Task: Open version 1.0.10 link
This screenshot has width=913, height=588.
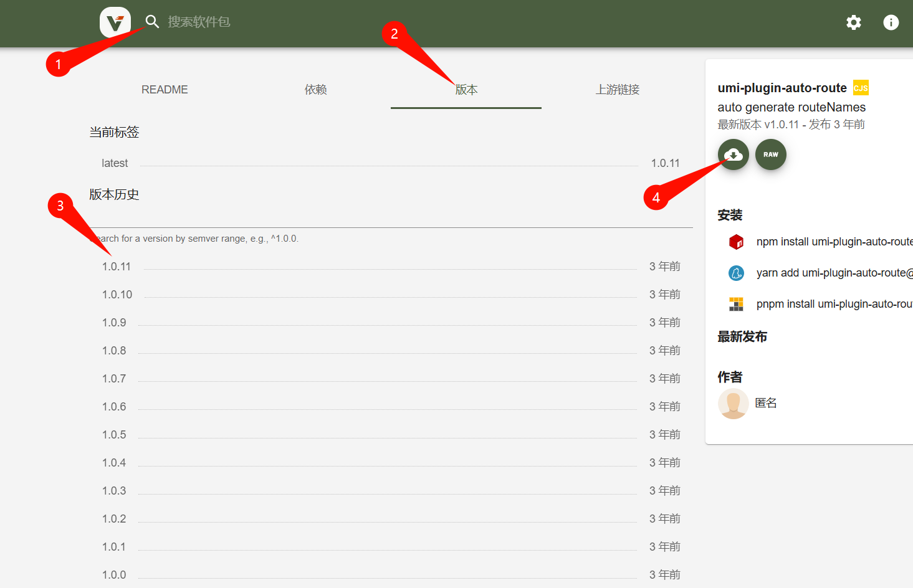Action: tap(117, 295)
